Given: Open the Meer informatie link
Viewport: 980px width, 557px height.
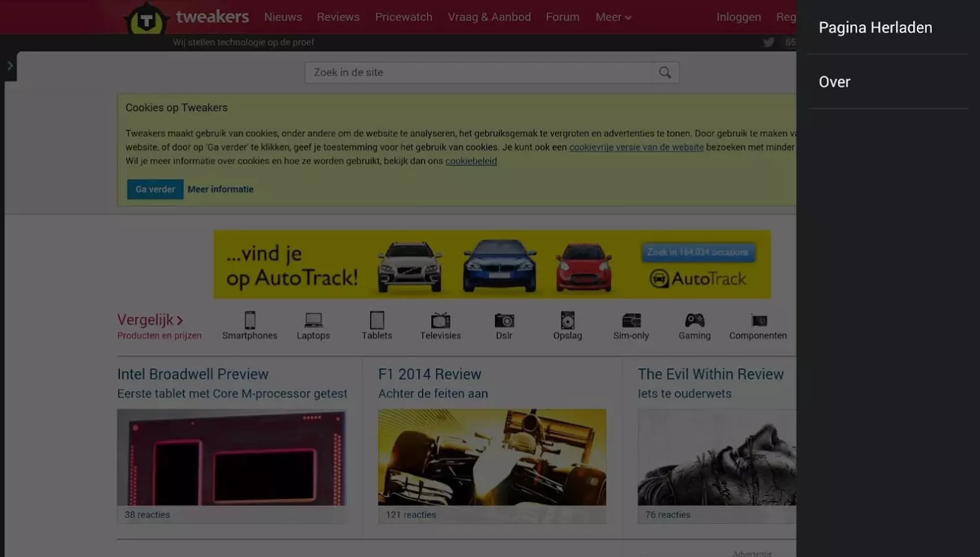Looking at the screenshot, I should click(x=220, y=189).
